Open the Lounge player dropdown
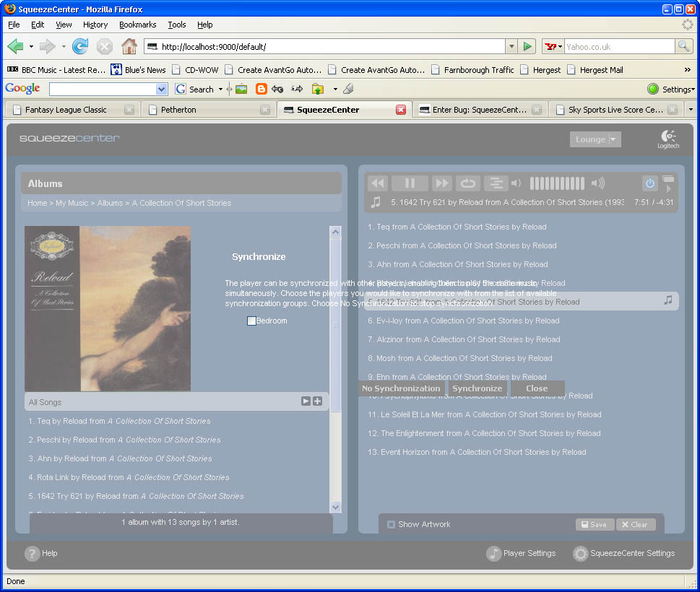Image resolution: width=700 pixels, height=592 pixels. pos(595,139)
